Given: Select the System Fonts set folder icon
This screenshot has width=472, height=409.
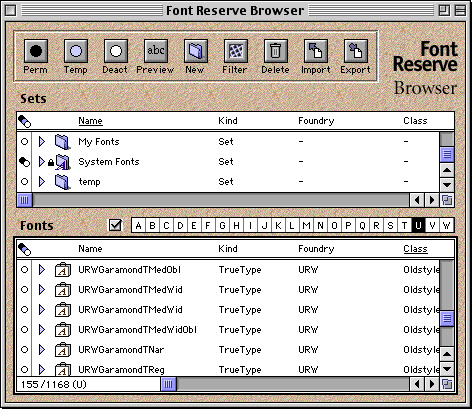Looking at the screenshot, I should click(63, 162).
